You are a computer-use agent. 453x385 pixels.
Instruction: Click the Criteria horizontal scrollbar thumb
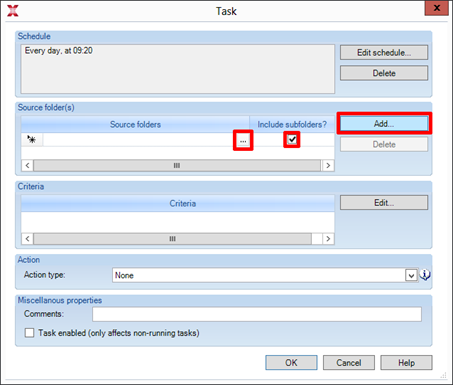point(172,239)
